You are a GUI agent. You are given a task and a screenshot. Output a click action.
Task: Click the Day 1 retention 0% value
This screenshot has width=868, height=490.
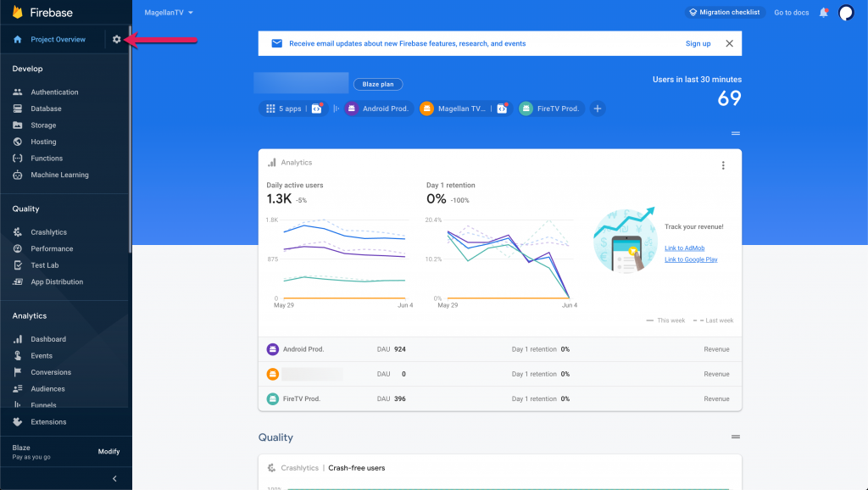click(437, 198)
